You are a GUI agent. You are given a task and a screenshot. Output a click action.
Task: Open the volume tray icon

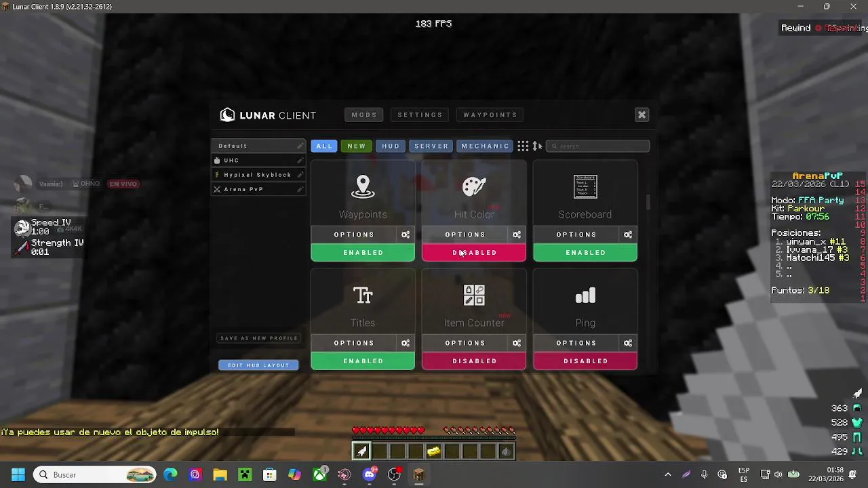[778, 474]
